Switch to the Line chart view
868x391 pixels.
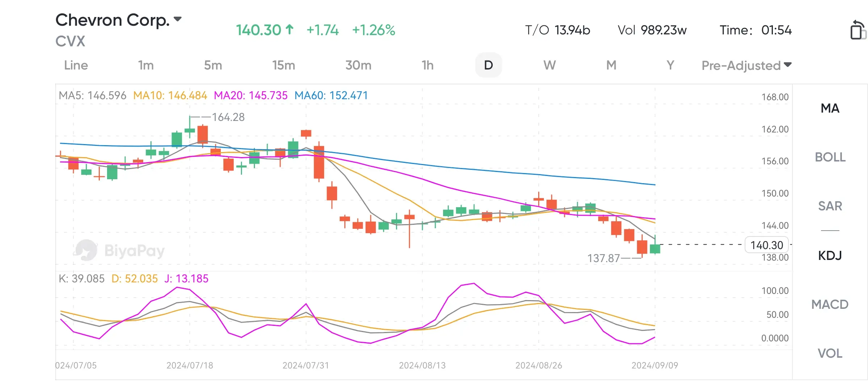pos(76,65)
